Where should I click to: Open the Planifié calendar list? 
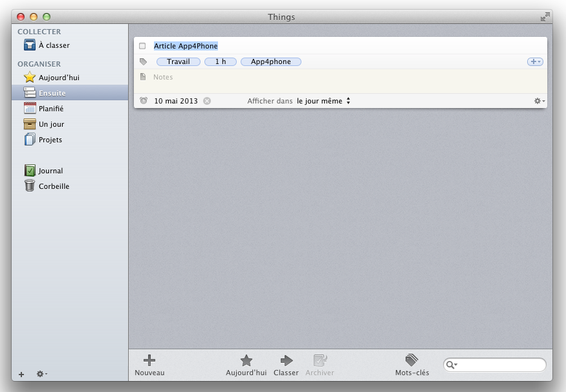[50, 109]
